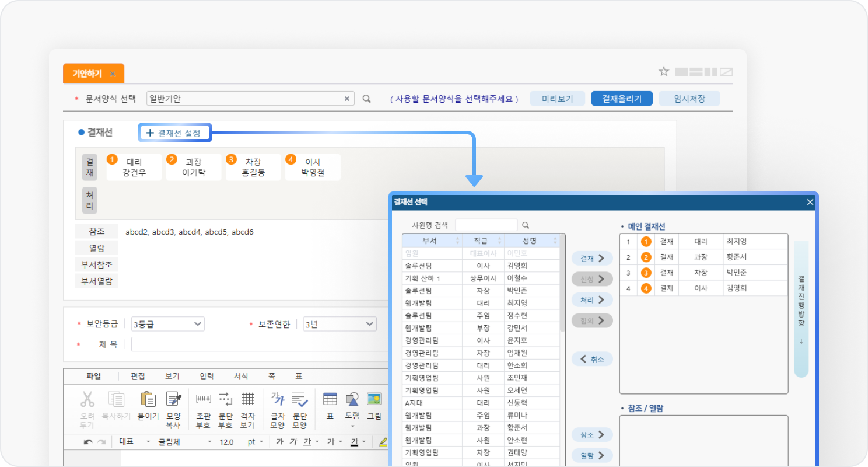Click the 처리 > button in the dialog
Image resolution: width=868 pixels, height=467 pixels.
[x=592, y=300]
